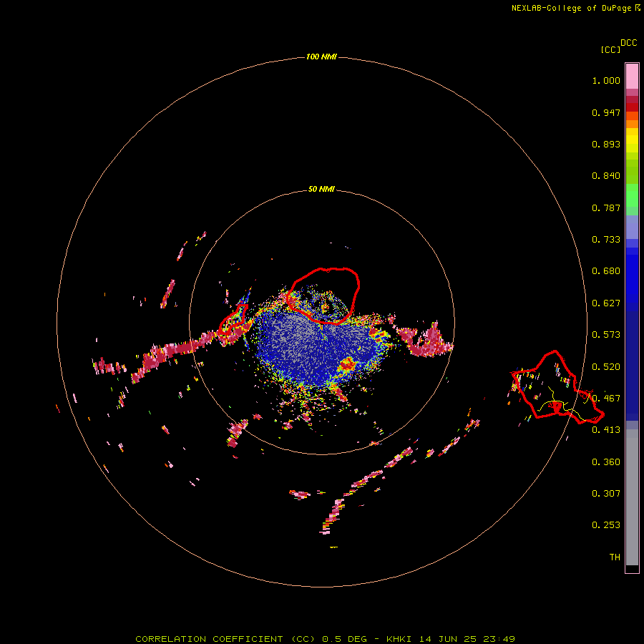Click the 0.573 scale value
The image size is (644, 644).
click(606, 335)
